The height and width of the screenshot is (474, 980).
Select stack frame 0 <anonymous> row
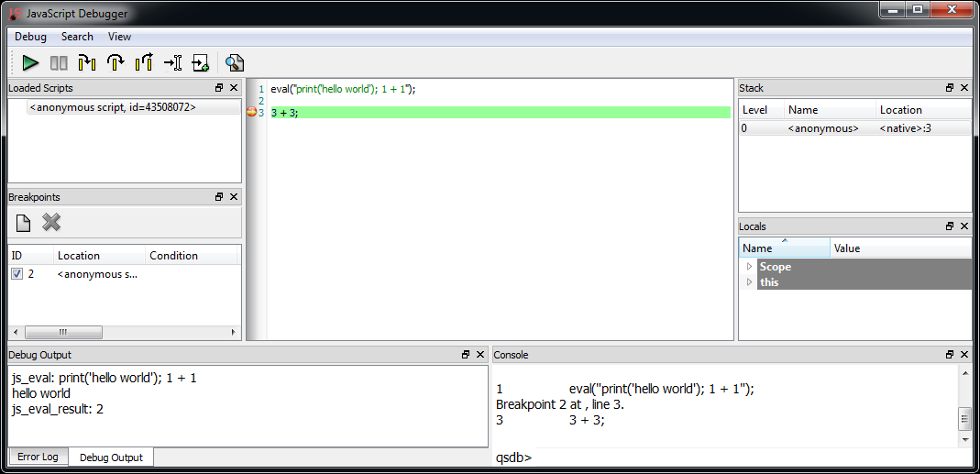coord(855,128)
